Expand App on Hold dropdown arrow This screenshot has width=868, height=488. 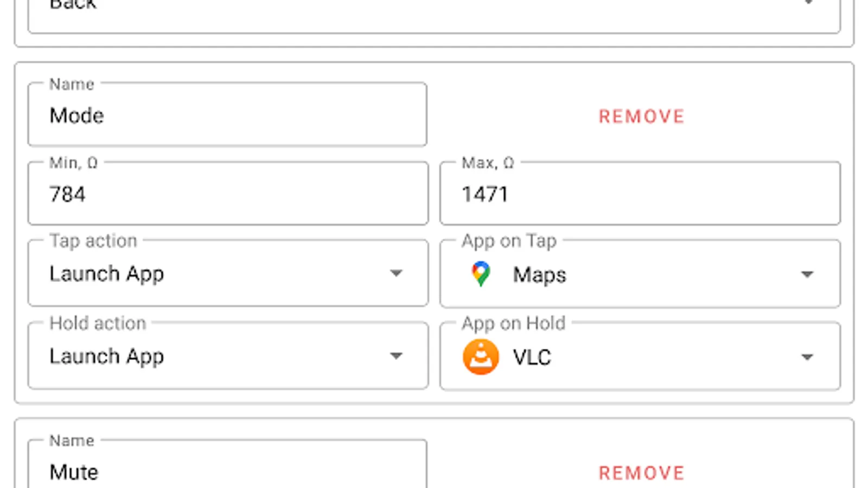coord(807,357)
